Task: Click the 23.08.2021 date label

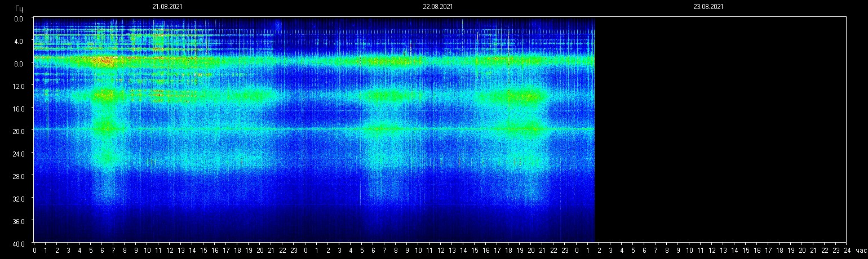Action: 708,7
